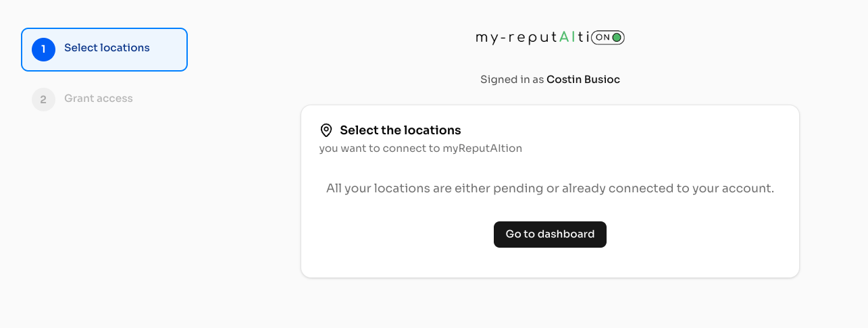The image size is (868, 328).
Task: Click the step 2 number circle
Action: (43, 100)
